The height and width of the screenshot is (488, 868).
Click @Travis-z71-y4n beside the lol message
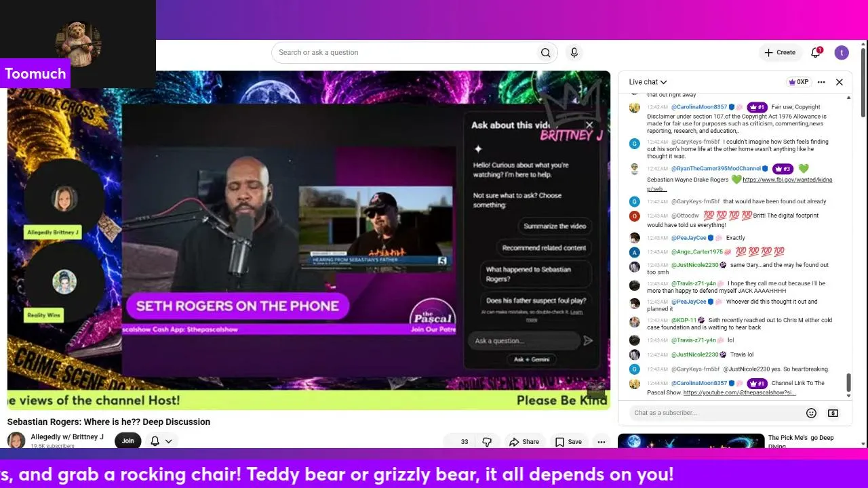click(694, 340)
